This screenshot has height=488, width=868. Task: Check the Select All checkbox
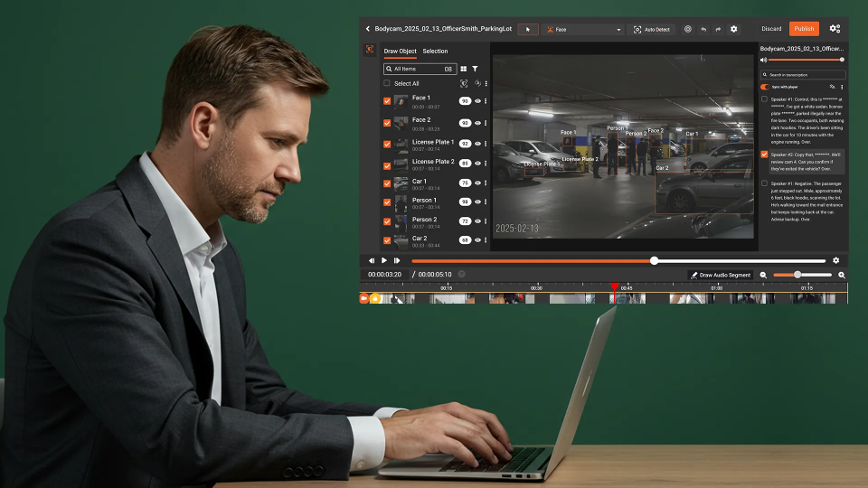pyautogui.click(x=387, y=83)
